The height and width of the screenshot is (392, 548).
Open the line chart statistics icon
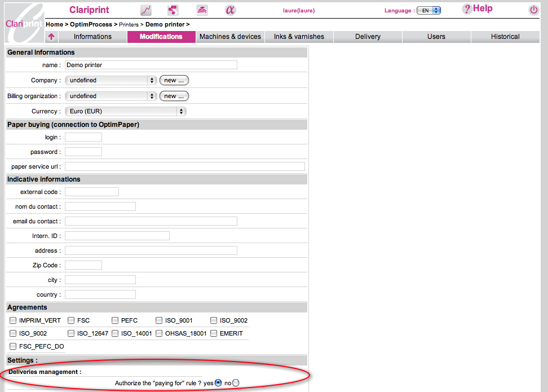click(146, 10)
